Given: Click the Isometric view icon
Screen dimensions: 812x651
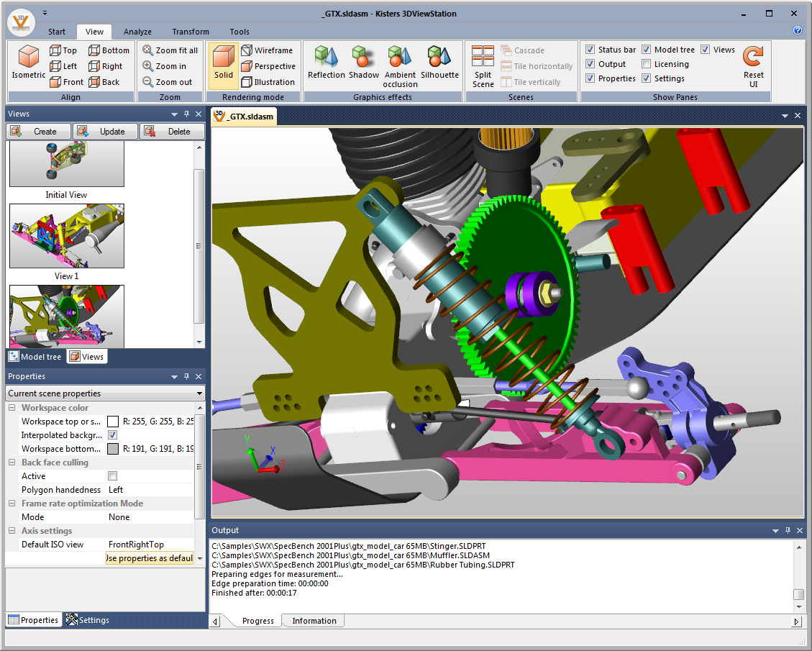Looking at the screenshot, I should pyautogui.click(x=29, y=58).
